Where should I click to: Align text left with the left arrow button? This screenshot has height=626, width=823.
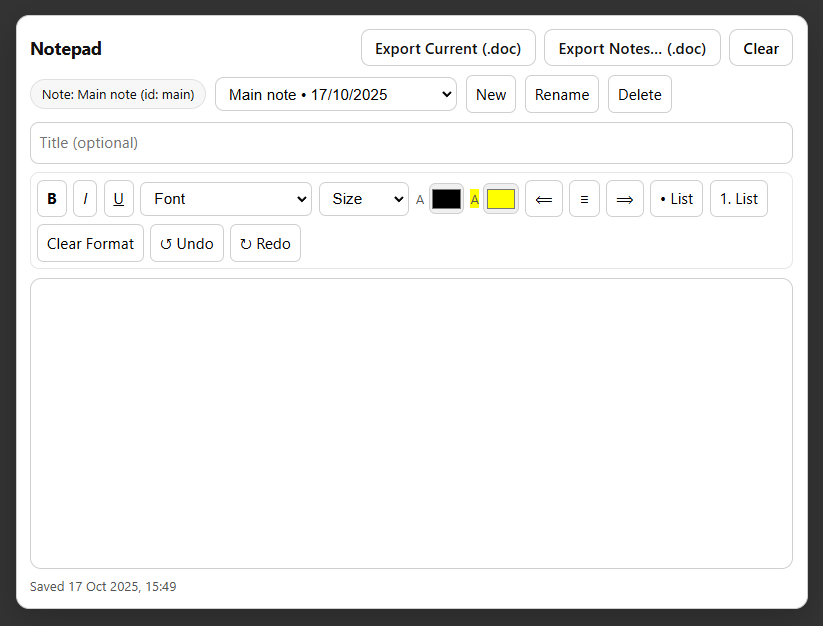coord(544,199)
